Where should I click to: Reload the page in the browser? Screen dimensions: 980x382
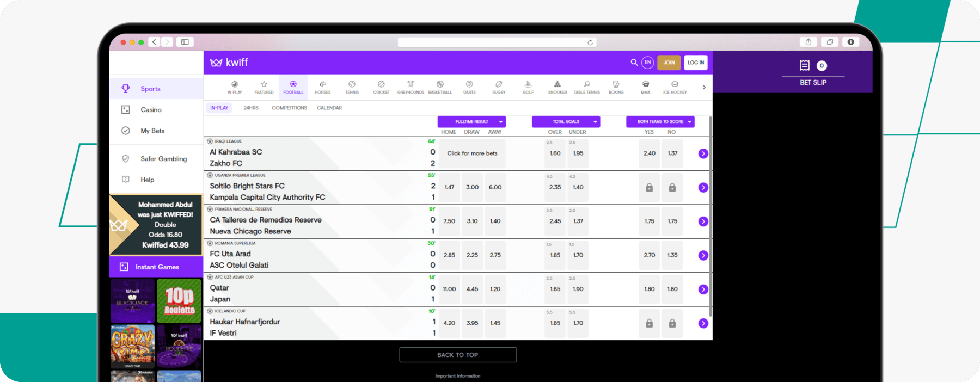[x=590, y=42]
